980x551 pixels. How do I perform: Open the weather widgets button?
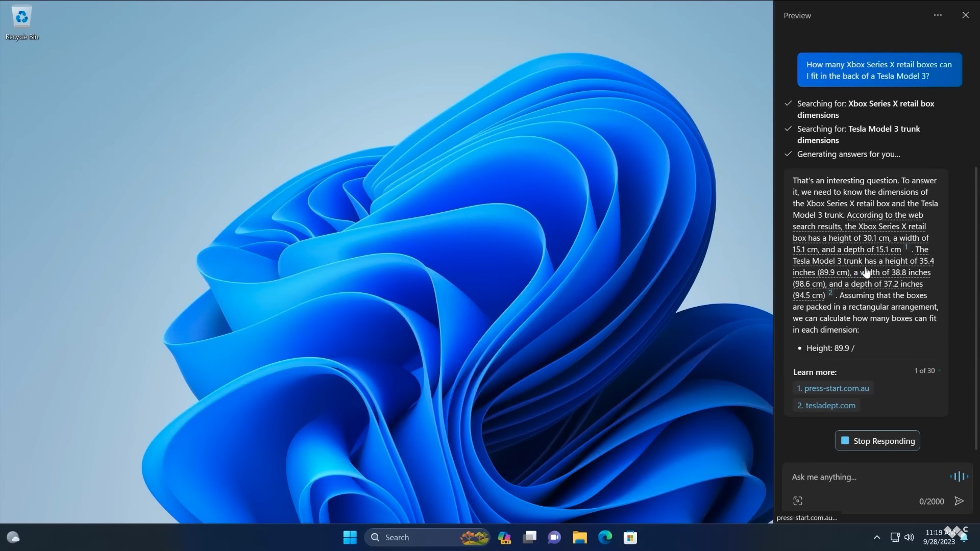coord(13,537)
